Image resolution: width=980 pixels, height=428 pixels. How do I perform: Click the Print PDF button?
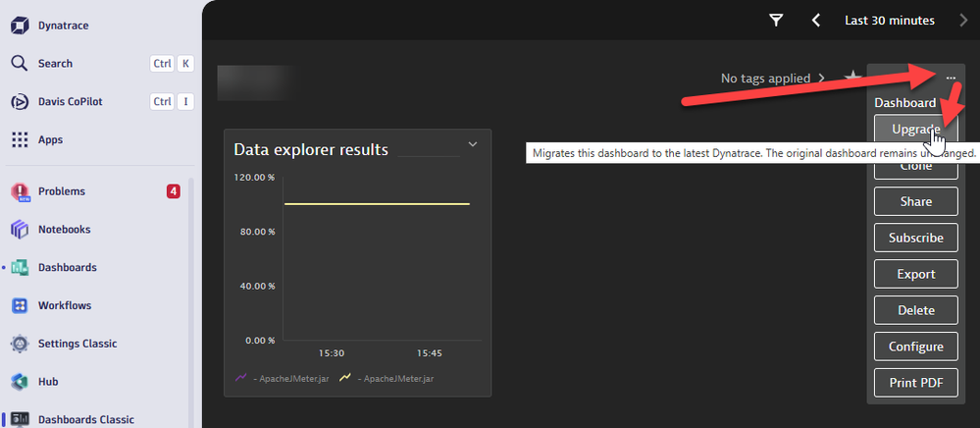tap(915, 383)
